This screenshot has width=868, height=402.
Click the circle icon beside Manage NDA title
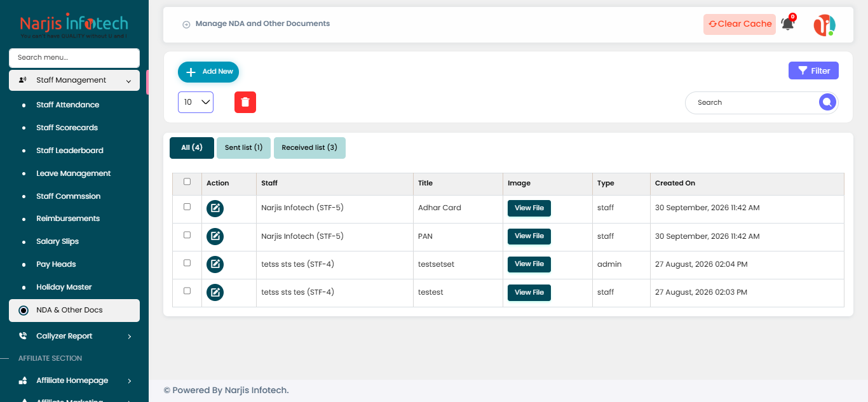(186, 25)
